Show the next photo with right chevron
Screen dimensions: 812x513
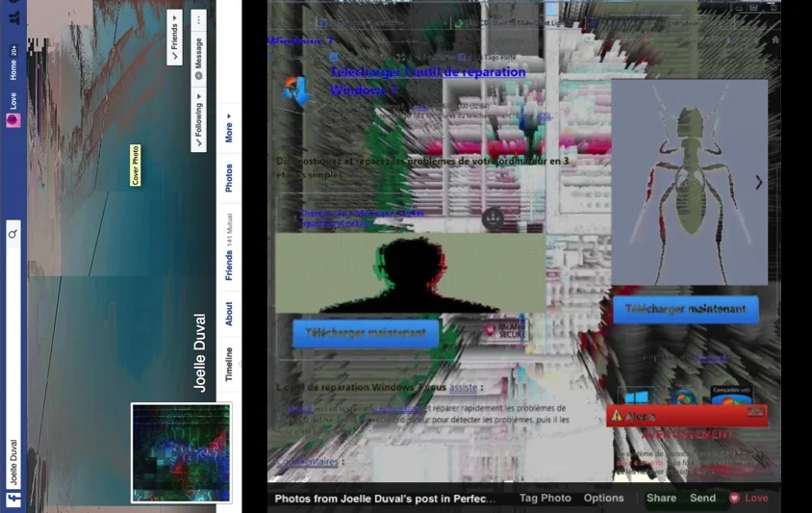[x=758, y=183]
